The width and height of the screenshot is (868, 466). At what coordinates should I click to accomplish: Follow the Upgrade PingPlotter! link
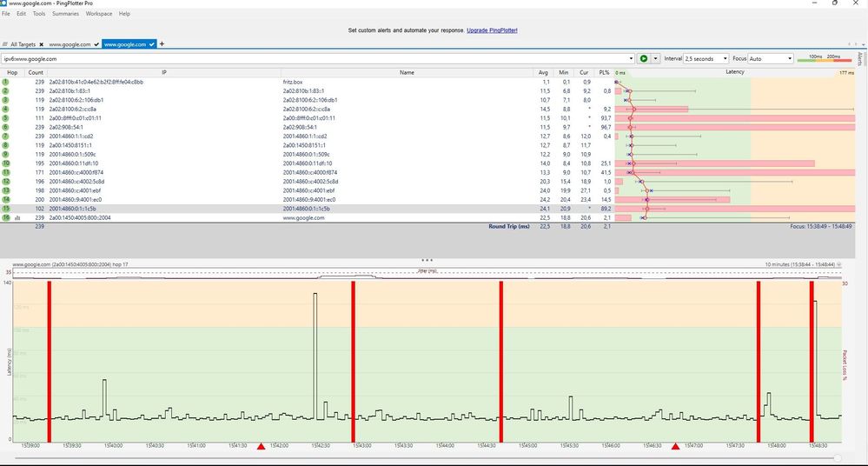pyautogui.click(x=492, y=30)
